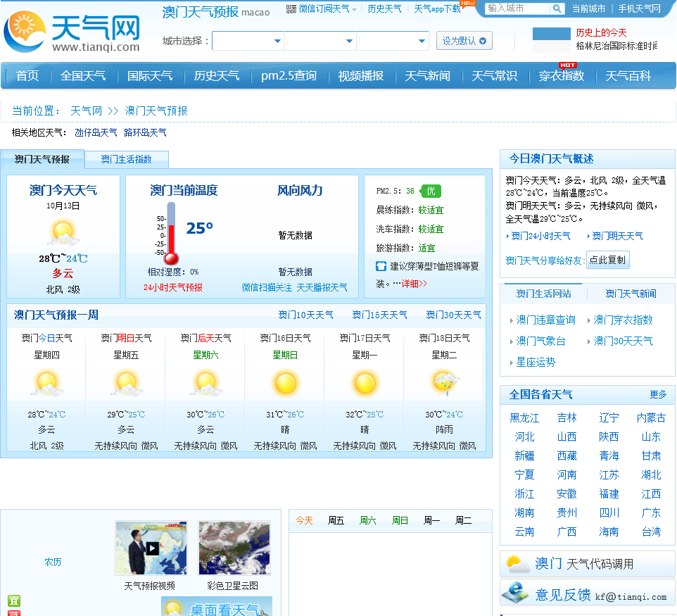Switch to the 澳门天气新闻 tab

pyautogui.click(x=631, y=294)
